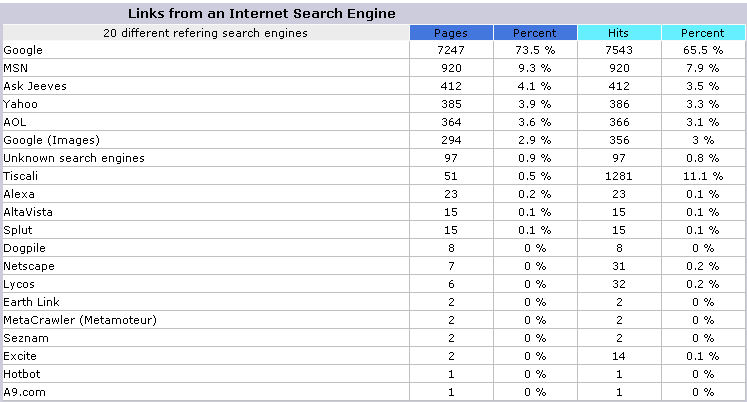Click the last Percent column header
The image size is (747, 402).
pyautogui.click(x=703, y=33)
